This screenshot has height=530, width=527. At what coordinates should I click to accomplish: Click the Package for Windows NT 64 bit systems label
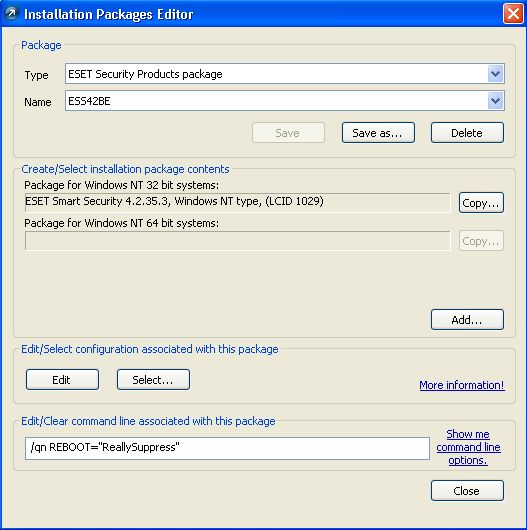click(121, 223)
